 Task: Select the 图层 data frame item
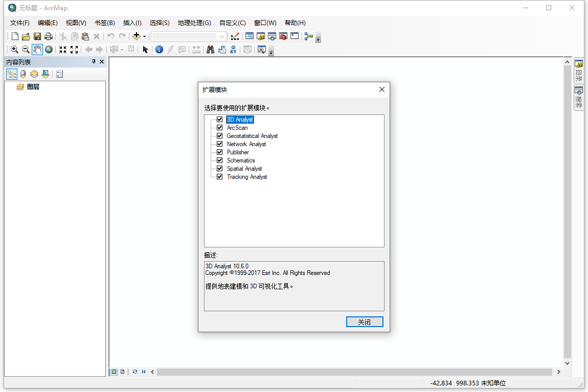33,86
